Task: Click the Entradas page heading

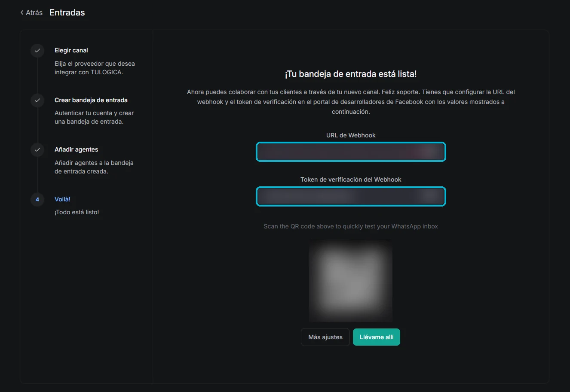Action: 67,13
